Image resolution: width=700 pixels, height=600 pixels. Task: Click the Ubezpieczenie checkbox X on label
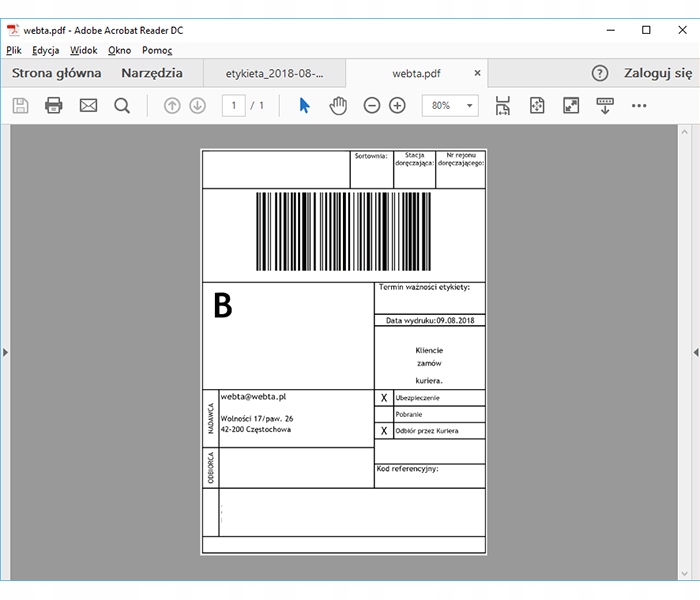coord(384,398)
